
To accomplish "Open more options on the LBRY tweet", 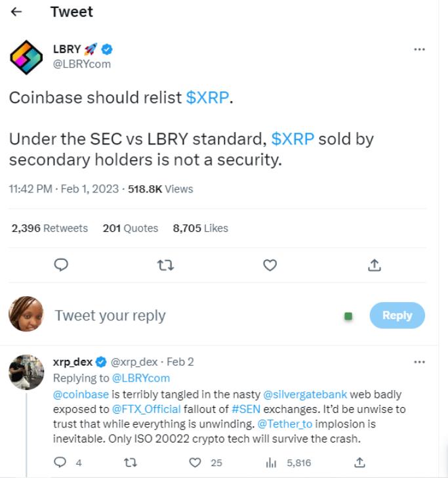I will (419, 50).
